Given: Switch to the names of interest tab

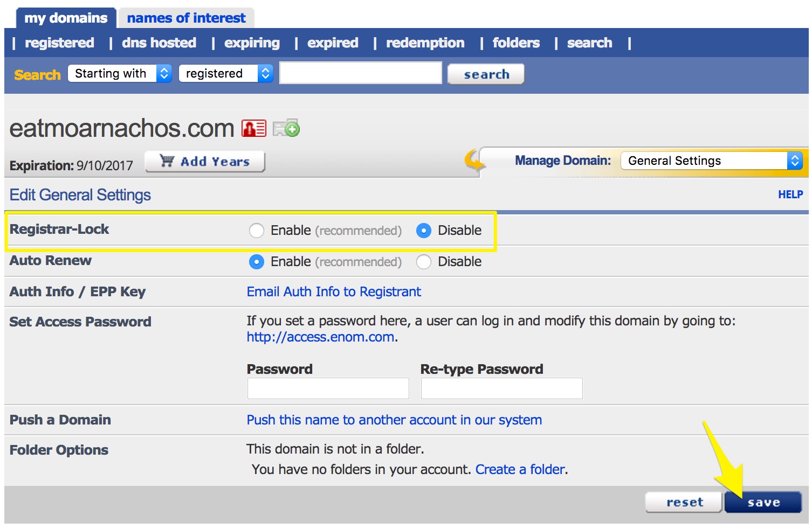Looking at the screenshot, I should [x=186, y=18].
